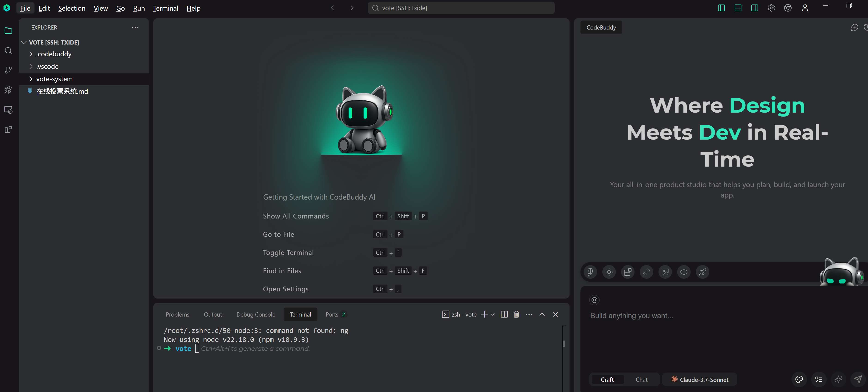This screenshot has width=868, height=392.
Task: Click the @ mention context icon
Action: (x=594, y=300)
